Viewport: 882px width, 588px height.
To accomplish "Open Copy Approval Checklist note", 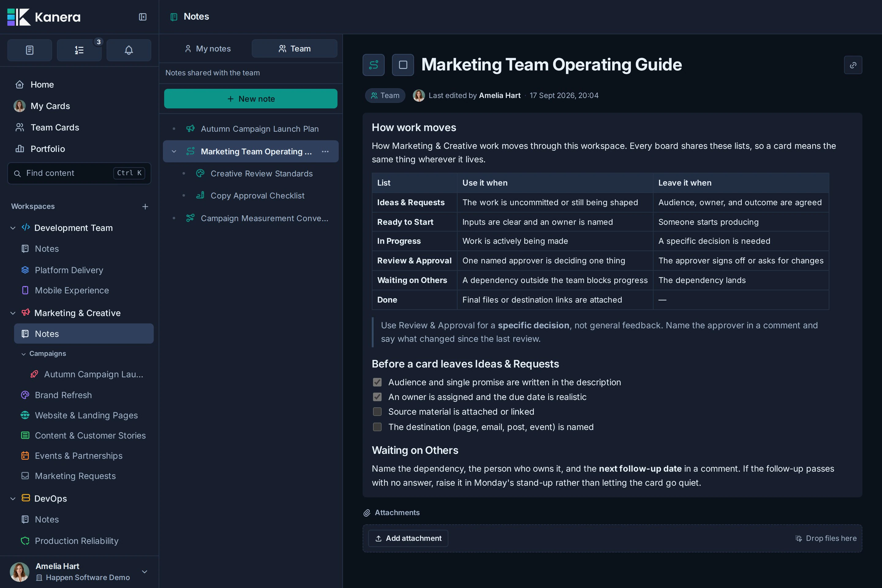I will (x=251, y=196).
